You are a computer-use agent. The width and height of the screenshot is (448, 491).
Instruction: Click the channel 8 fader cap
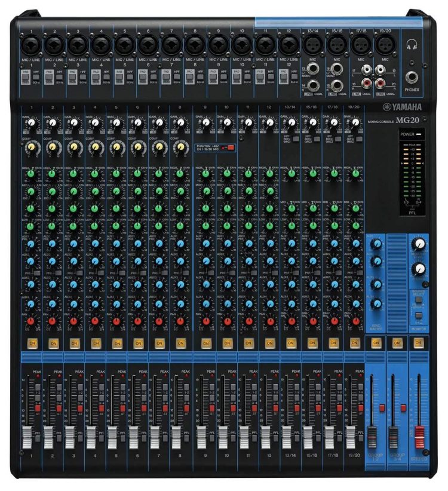tap(176, 437)
